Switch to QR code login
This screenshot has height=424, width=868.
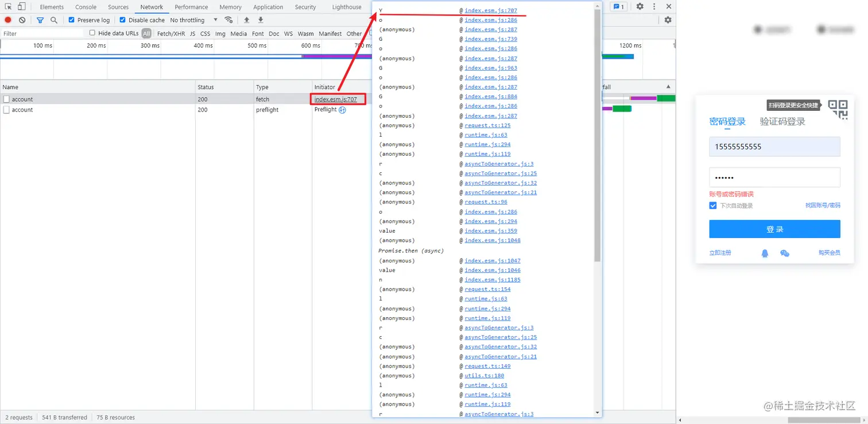tap(838, 109)
